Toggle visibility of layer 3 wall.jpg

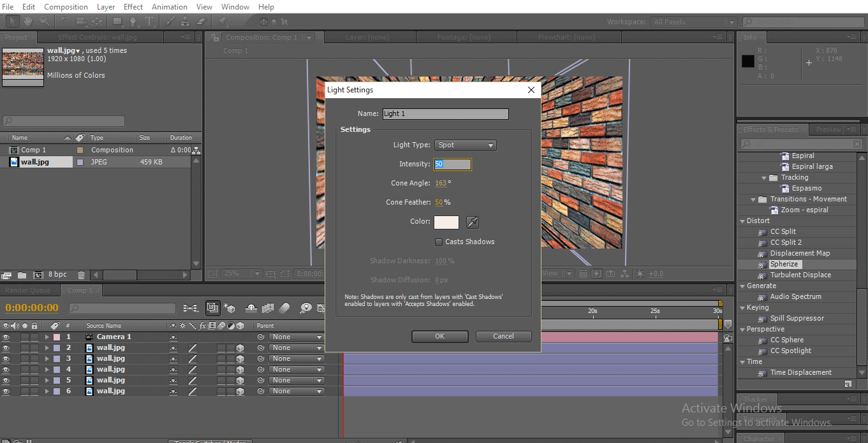6,359
